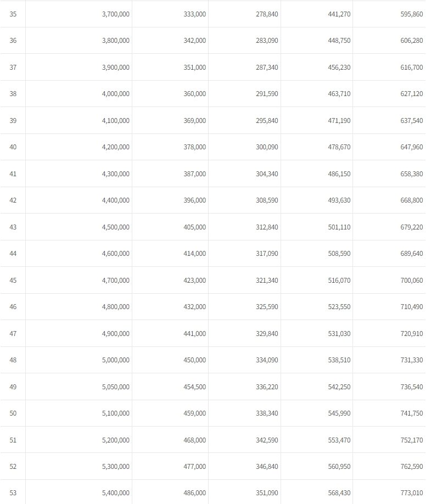
Task: Select the 338,340 cell in row 50
Action: (x=267, y=413)
